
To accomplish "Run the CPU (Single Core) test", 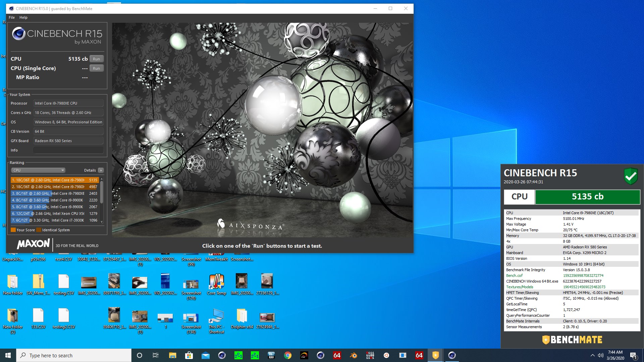I will (x=97, y=68).
